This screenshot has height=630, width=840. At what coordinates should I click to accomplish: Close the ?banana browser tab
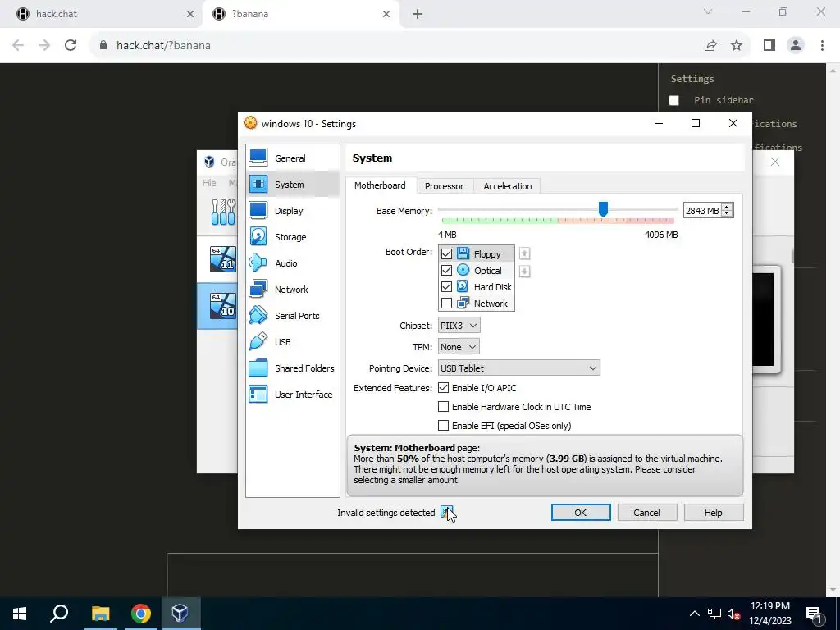386,14
